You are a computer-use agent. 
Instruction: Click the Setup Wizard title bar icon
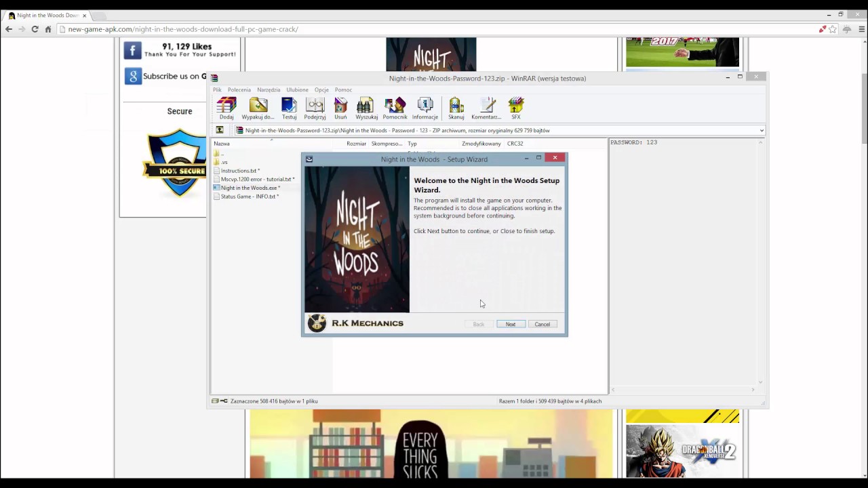tap(309, 159)
